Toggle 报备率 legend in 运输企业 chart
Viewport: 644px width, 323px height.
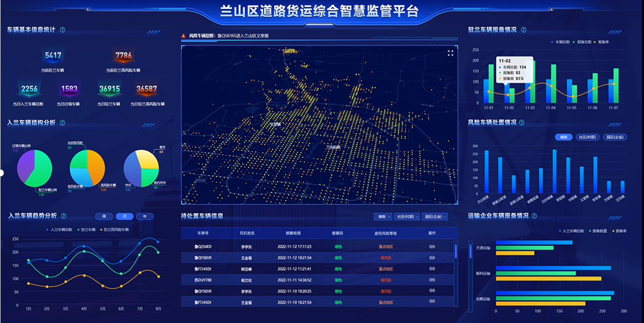pos(618,231)
